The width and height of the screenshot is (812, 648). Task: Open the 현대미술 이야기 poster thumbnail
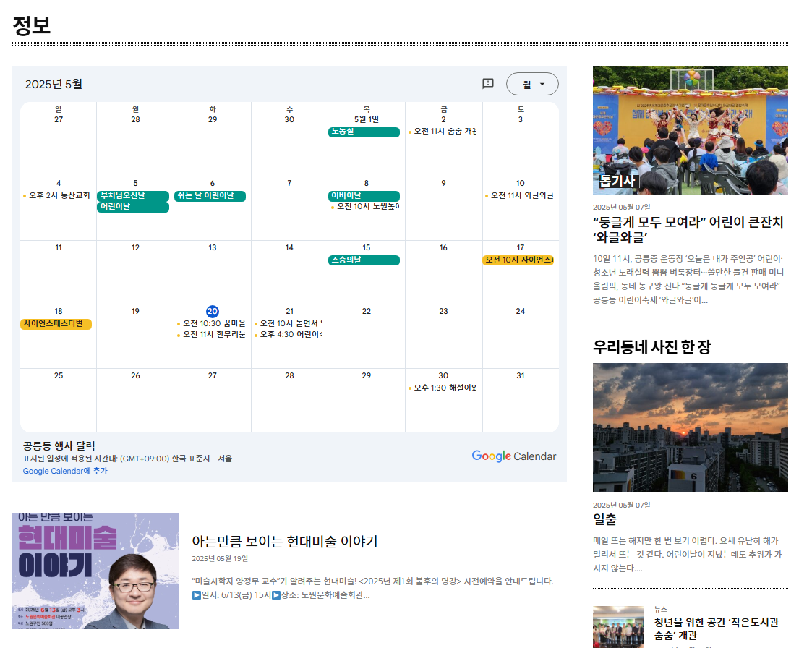tap(95, 571)
